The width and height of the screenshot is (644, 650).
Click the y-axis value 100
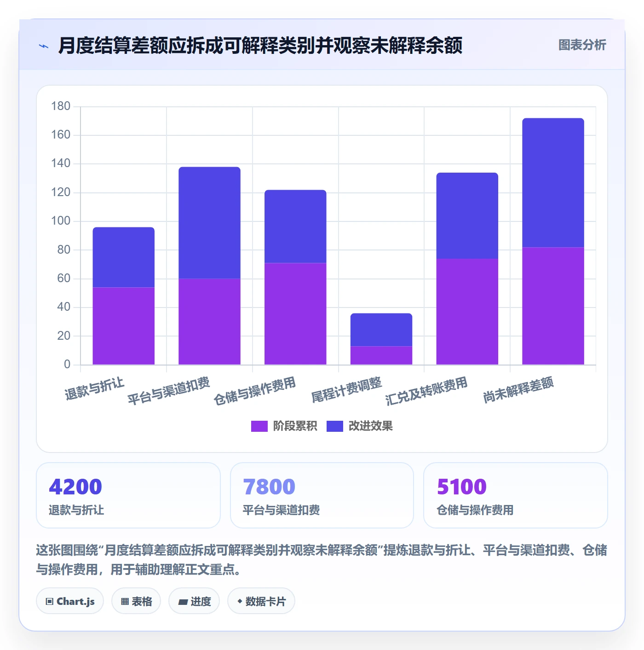coord(61,221)
